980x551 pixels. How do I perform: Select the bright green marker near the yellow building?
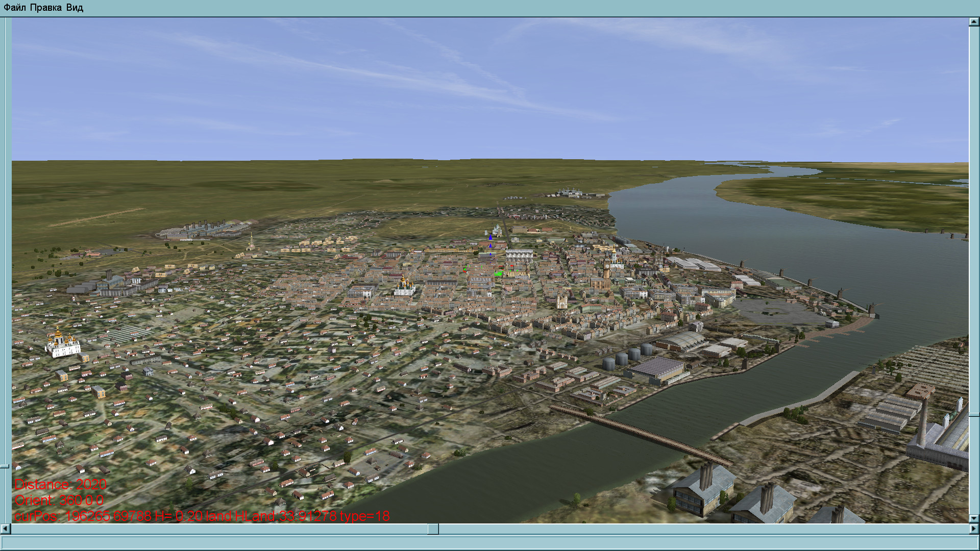click(x=498, y=274)
